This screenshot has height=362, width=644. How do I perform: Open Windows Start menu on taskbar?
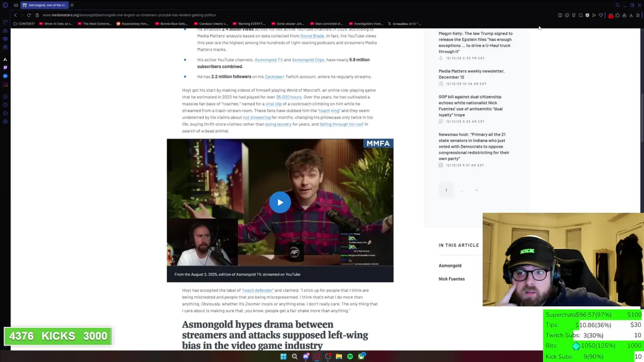click(283, 356)
